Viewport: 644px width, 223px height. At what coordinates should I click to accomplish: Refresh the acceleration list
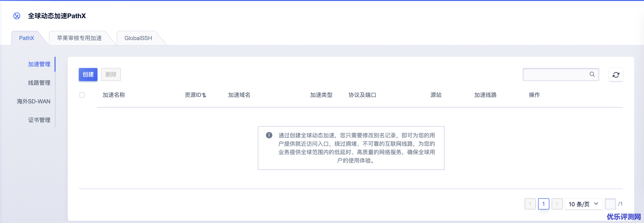click(616, 75)
